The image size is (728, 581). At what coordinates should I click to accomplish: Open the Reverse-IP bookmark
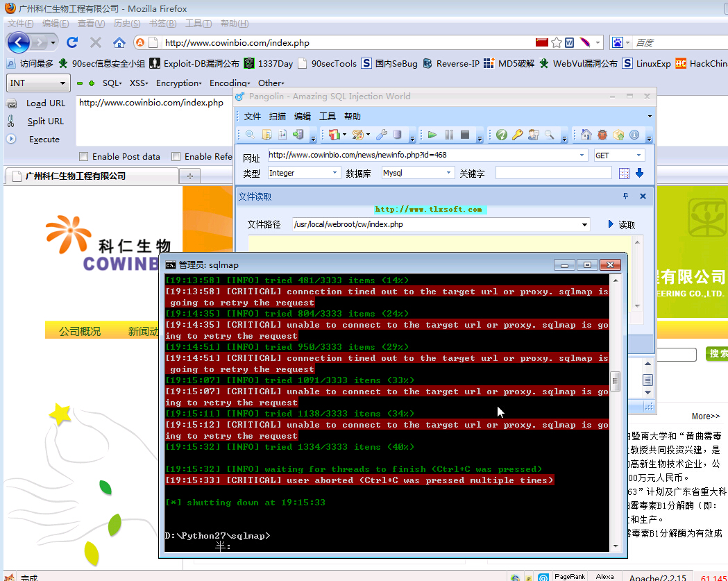[x=451, y=64]
